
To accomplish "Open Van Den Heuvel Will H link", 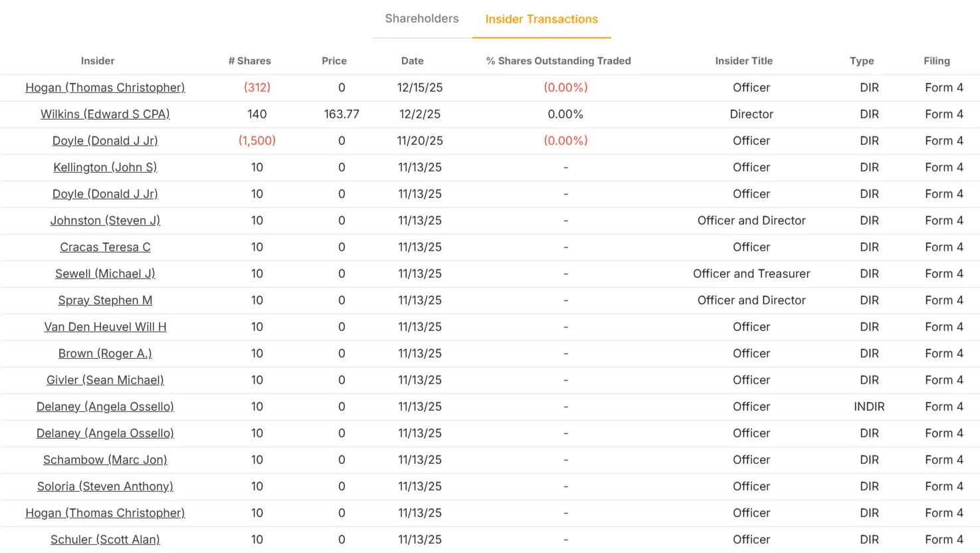I will 105,327.
